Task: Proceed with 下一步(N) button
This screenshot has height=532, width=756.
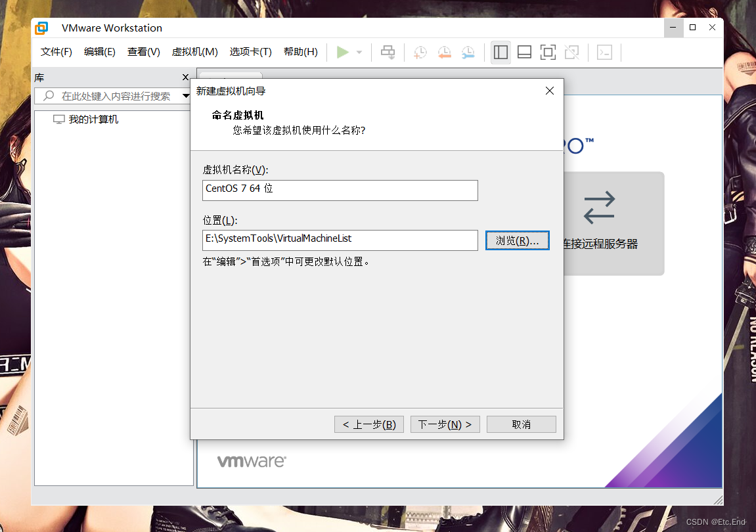Action: [445, 424]
